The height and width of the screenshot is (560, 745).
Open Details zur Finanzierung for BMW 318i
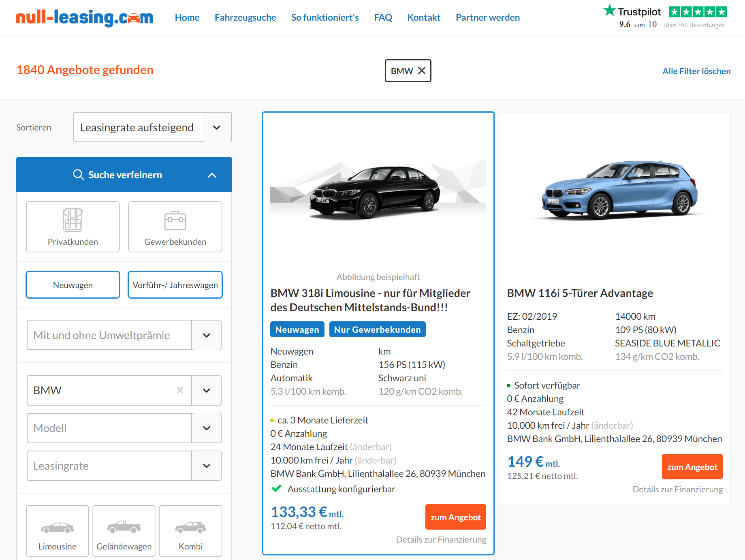click(x=441, y=539)
